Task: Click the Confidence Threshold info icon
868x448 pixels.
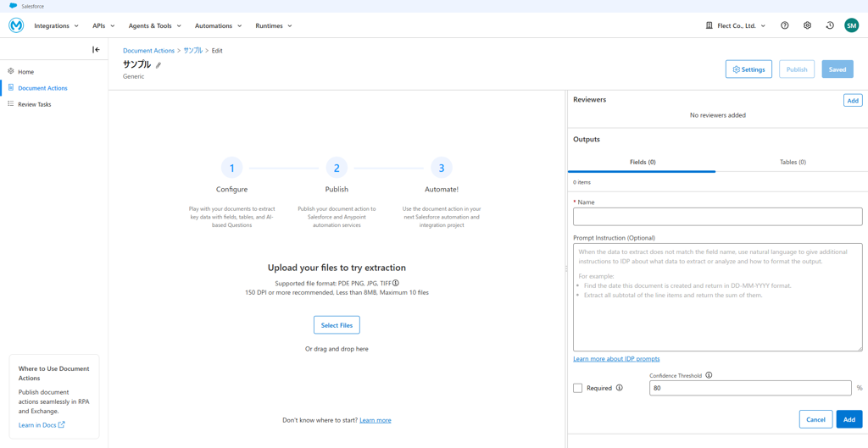Action: [709, 375]
